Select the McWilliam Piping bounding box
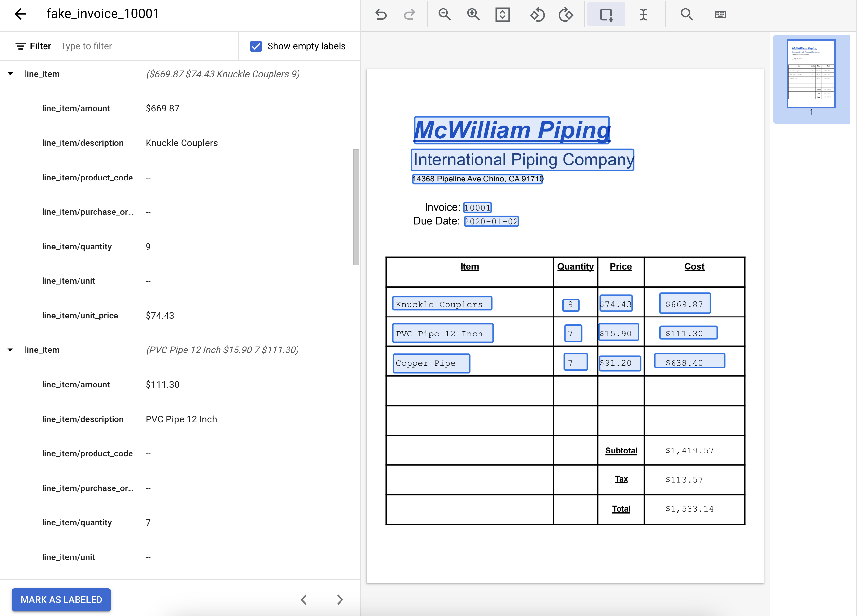 point(512,130)
